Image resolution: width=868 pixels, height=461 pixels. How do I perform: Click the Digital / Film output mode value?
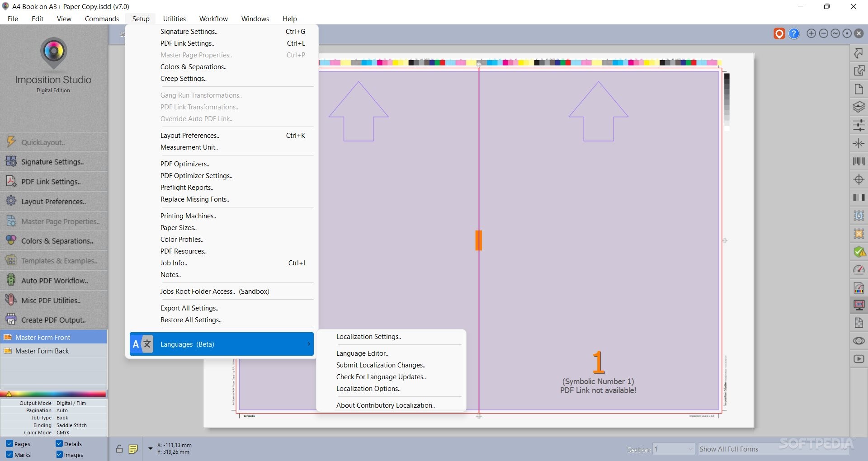pyautogui.click(x=71, y=403)
